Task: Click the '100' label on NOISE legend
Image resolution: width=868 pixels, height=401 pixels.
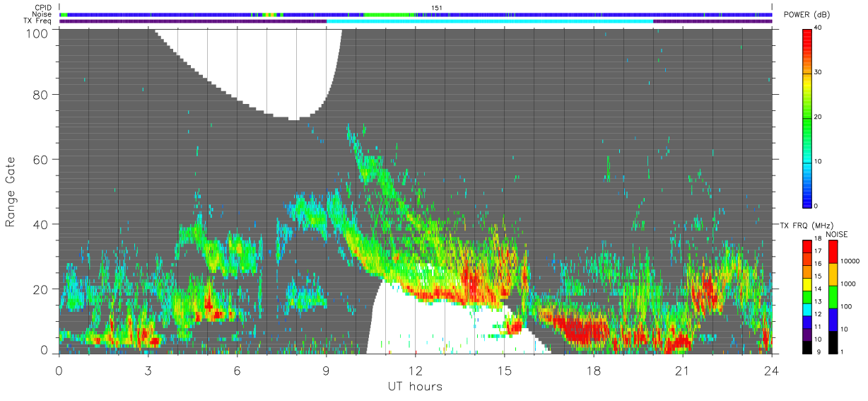Action: pos(848,306)
